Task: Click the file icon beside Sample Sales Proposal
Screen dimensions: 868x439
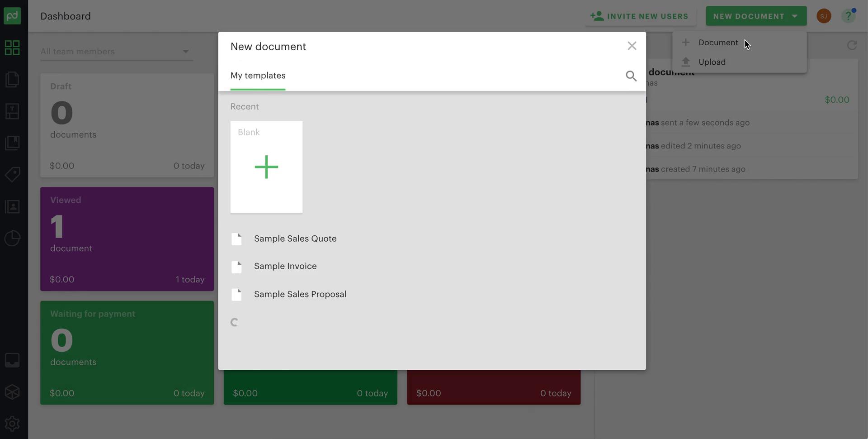Action: tap(236, 295)
